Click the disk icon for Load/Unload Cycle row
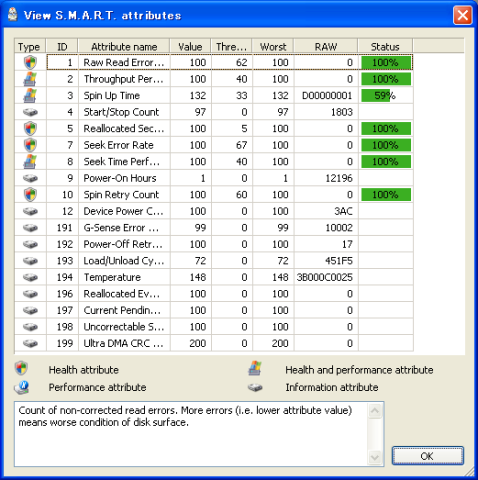 pos(30,261)
